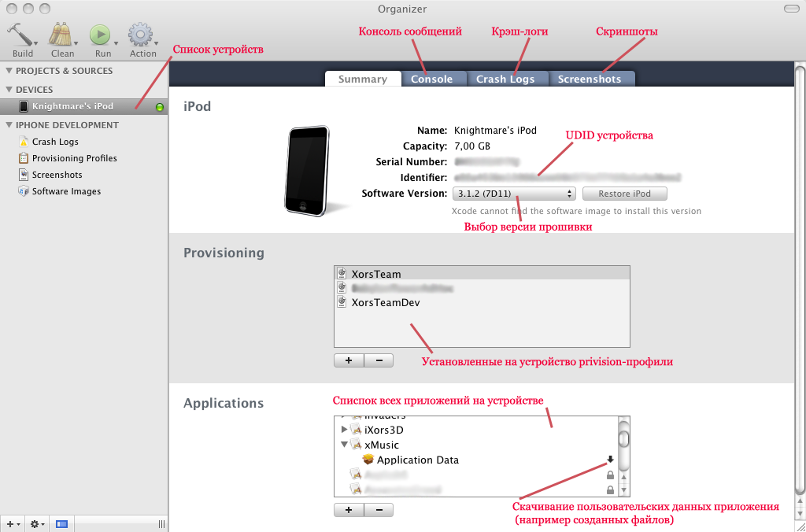Toggle the blue sidebar view button
This screenshot has height=532, width=806.
point(61,524)
